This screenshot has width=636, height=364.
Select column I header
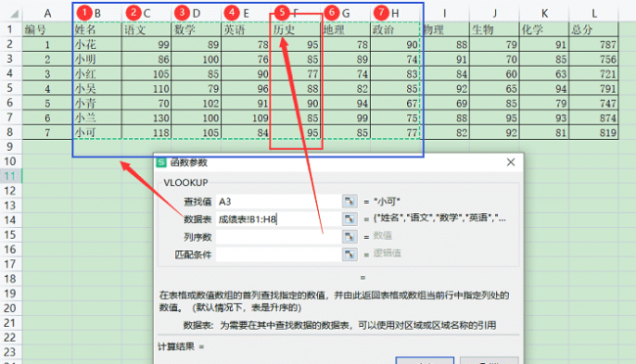[444, 14]
